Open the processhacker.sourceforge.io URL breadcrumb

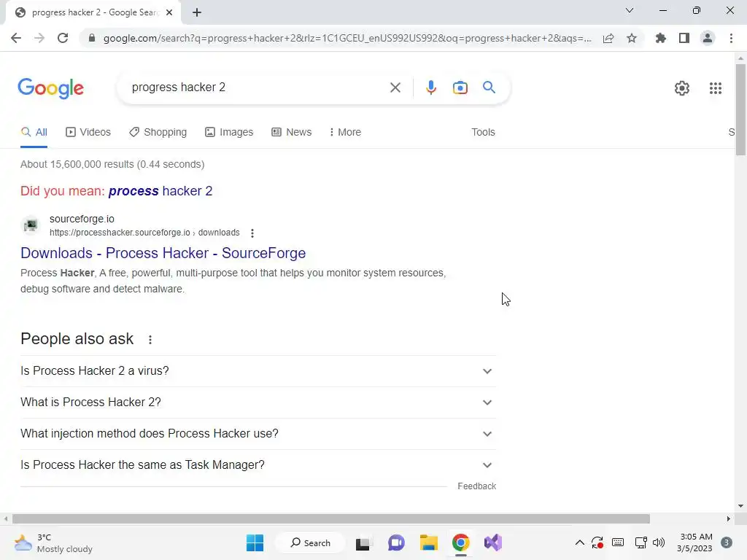[x=144, y=233]
